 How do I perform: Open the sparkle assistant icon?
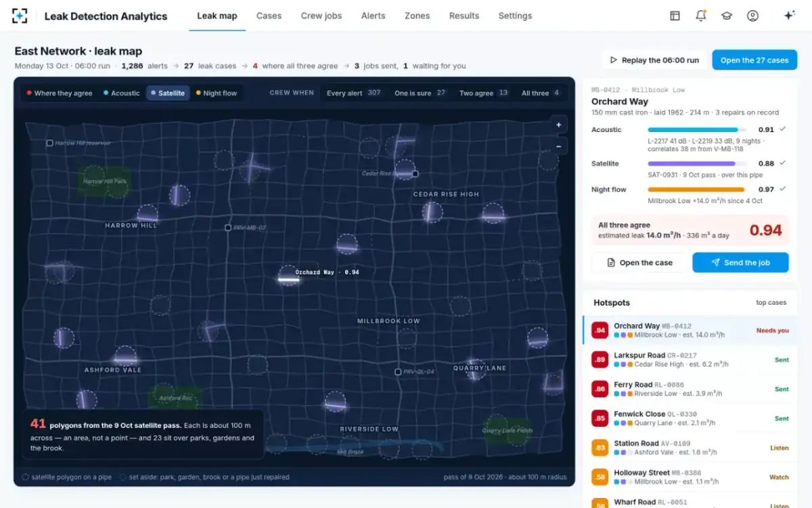(789, 16)
